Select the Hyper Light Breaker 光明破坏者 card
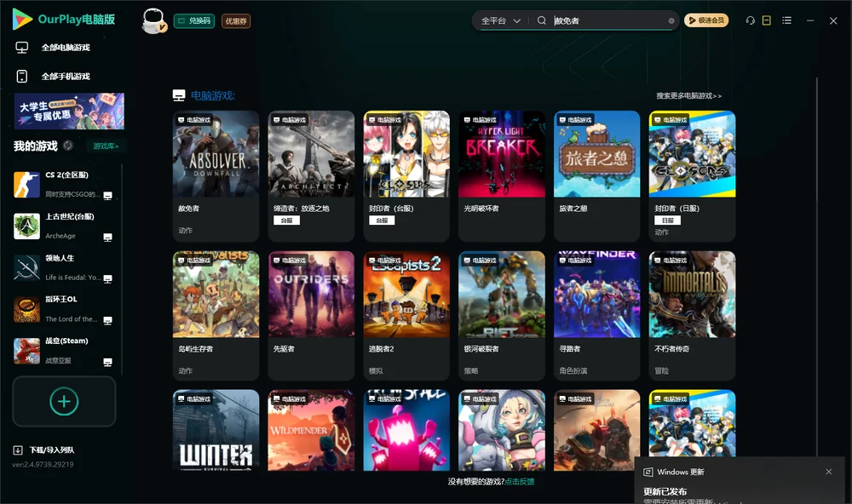Screen dimensions: 852x504 (502, 176)
